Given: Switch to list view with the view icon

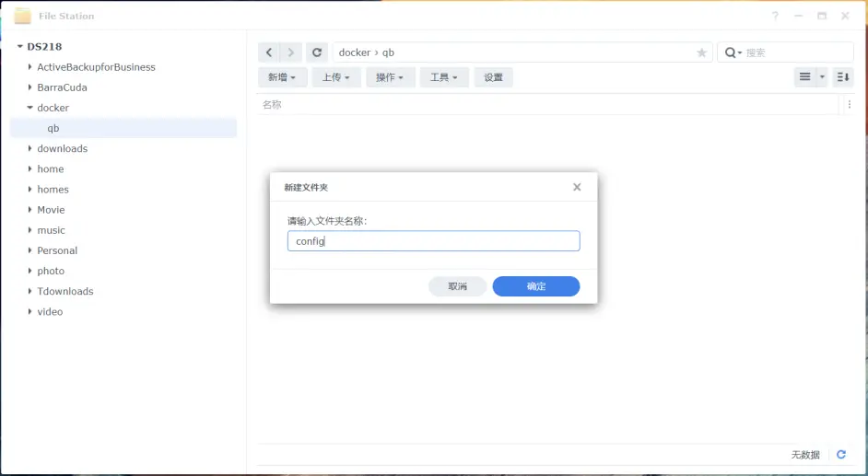Looking at the screenshot, I should point(805,76).
